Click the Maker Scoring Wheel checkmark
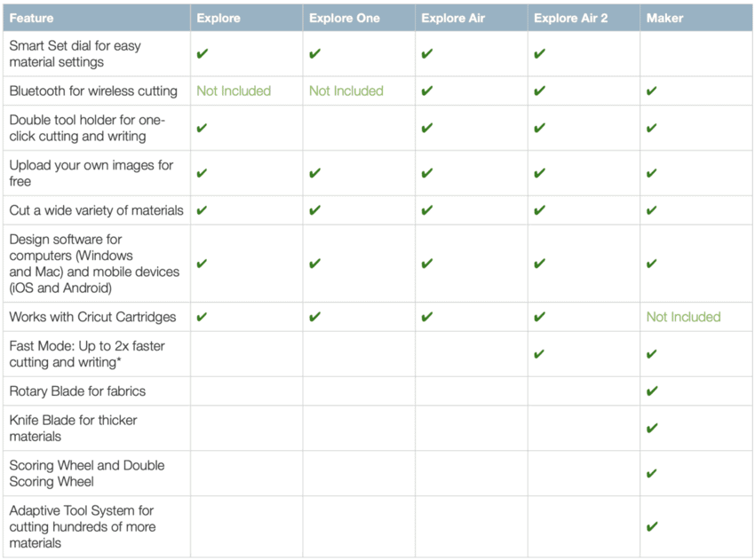Image resolution: width=755 pixels, height=560 pixels. click(x=652, y=473)
